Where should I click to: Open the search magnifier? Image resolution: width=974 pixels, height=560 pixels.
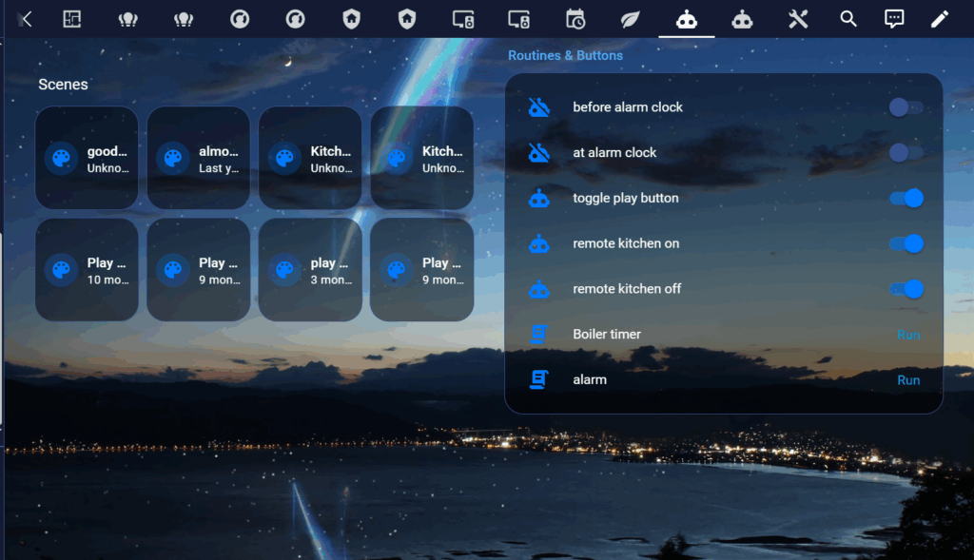[x=847, y=19]
